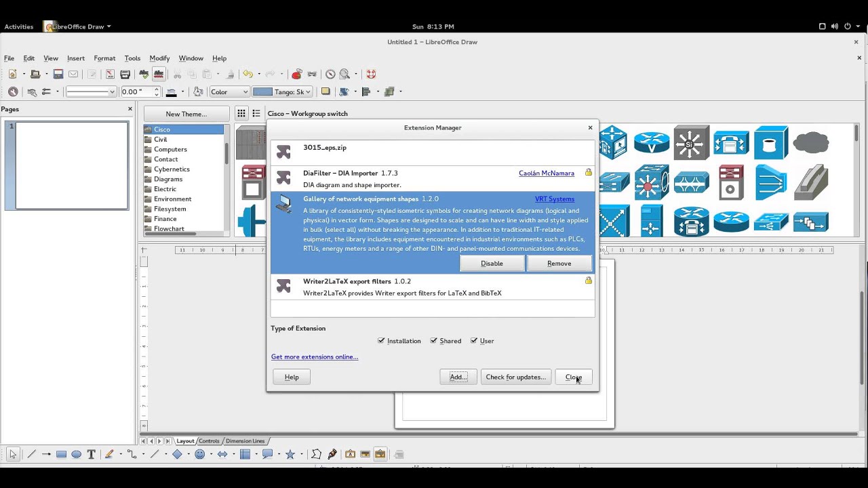Switch to the Controls layer tab
This screenshot has width=868, height=488.
[209, 441]
